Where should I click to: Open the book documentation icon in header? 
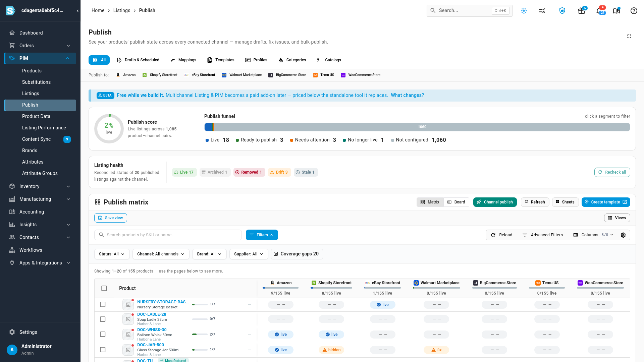[616, 11]
